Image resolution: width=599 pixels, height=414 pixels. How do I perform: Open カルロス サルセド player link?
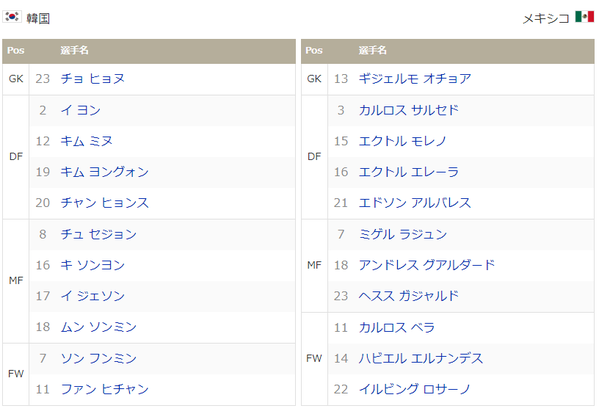coord(409,110)
